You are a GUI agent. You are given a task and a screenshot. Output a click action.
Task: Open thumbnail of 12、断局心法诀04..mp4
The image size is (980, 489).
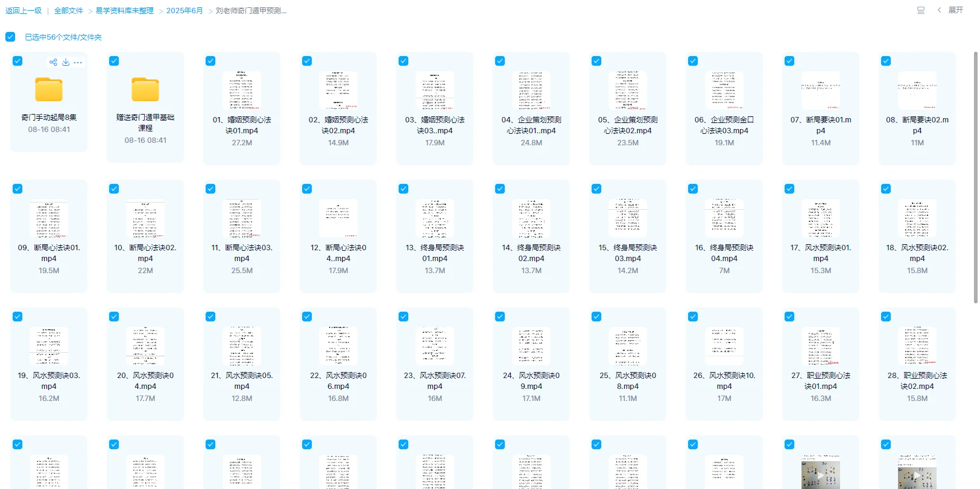(338, 219)
